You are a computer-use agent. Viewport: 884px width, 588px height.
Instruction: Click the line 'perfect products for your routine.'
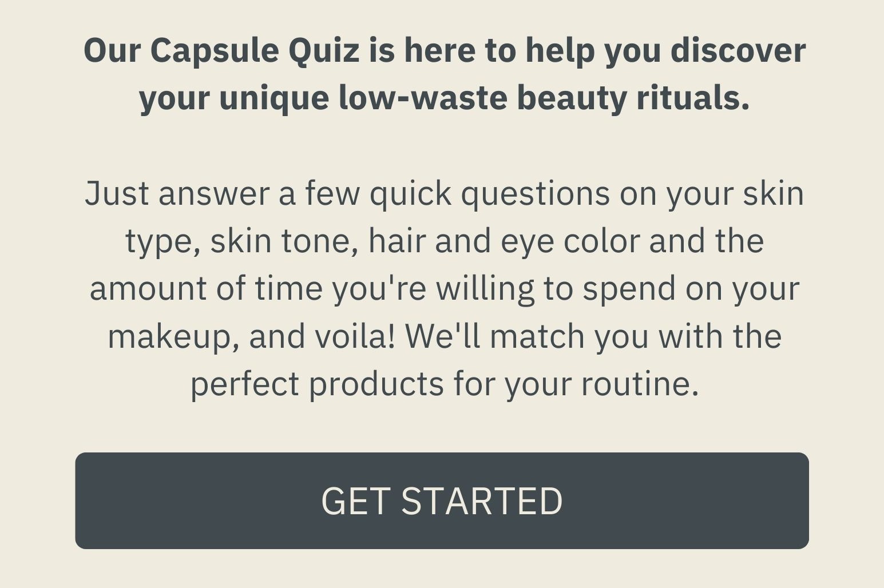click(445, 383)
